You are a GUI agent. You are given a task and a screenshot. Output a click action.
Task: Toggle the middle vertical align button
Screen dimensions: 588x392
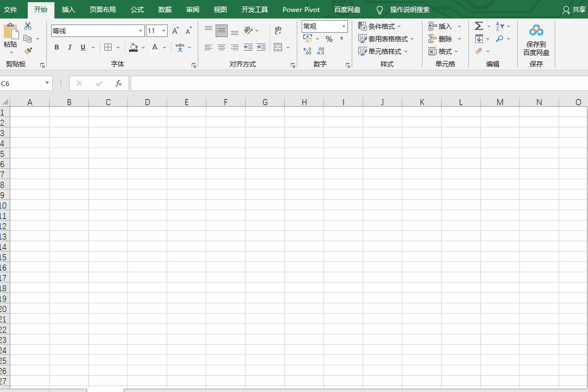(221, 31)
